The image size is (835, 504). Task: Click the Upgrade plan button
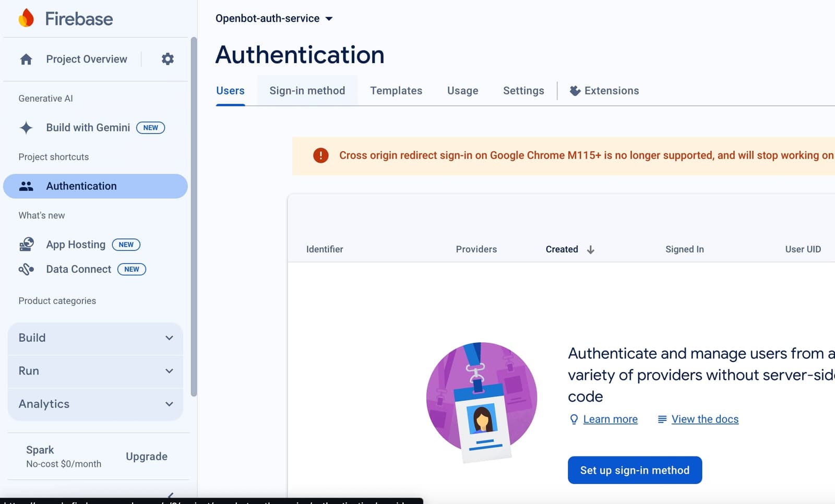147,457
